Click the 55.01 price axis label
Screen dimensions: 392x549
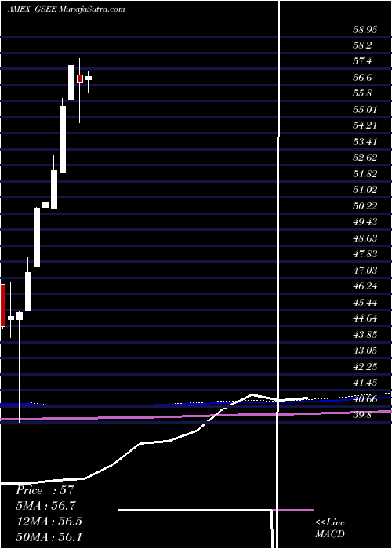[x=365, y=110]
